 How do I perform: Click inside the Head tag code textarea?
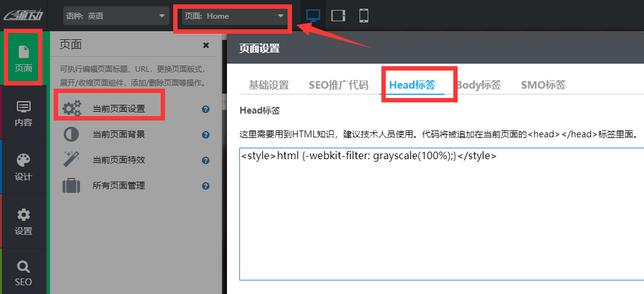pyautogui.click(x=438, y=218)
